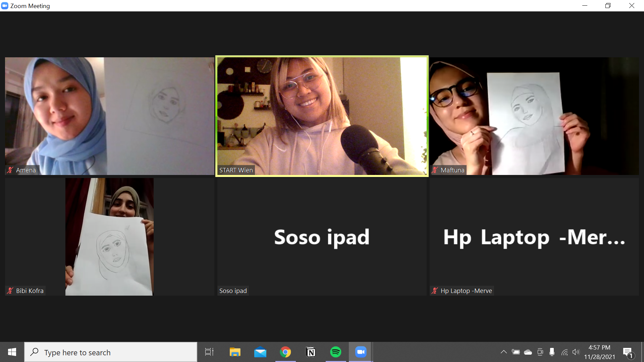644x362 pixels.
Task: Click the battery icon in system tray
Action: click(516, 352)
